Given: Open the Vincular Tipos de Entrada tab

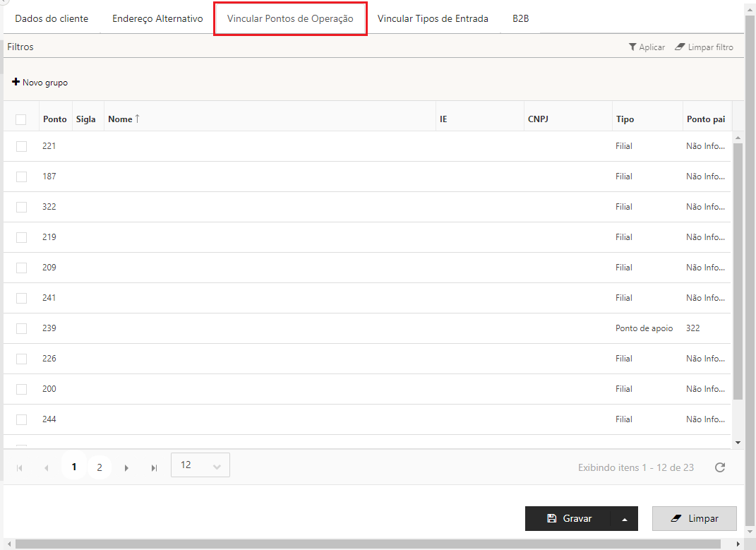Looking at the screenshot, I should pos(433,18).
